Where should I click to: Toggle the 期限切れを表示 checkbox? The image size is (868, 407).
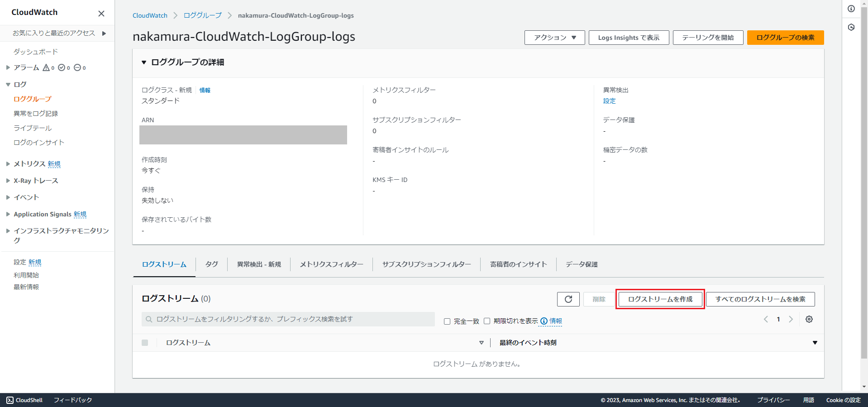[487, 321]
